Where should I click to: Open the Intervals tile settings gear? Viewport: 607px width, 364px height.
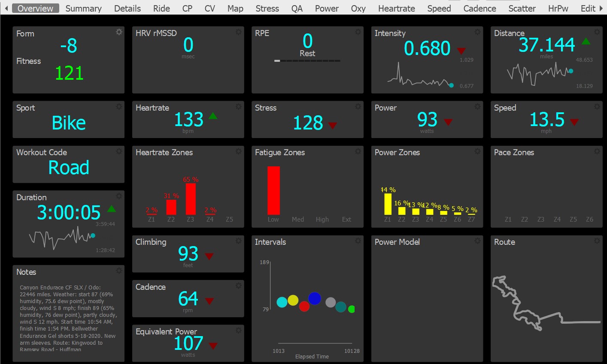(358, 241)
